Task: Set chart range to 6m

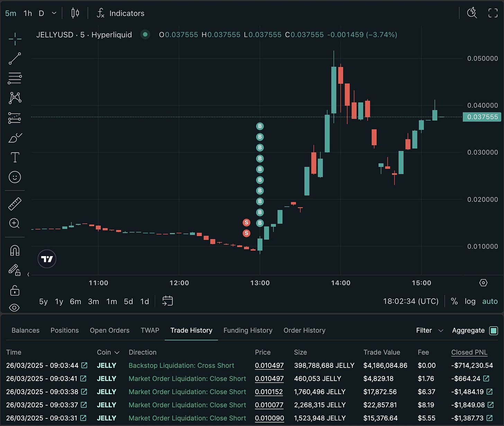Action: click(75, 301)
